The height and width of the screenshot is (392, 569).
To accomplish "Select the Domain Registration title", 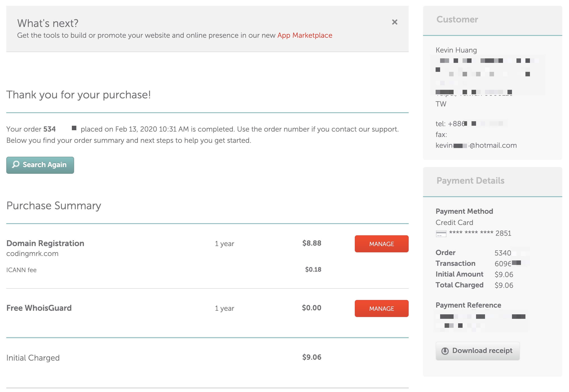I will [x=45, y=243].
